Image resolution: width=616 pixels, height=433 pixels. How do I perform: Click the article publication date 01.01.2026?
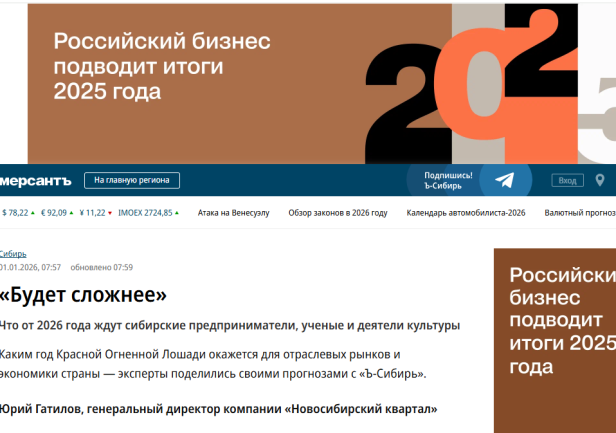[x=30, y=268]
